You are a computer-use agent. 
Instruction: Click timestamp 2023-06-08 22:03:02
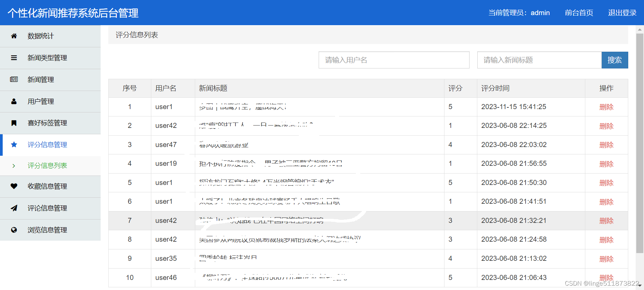[x=514, y=145]
